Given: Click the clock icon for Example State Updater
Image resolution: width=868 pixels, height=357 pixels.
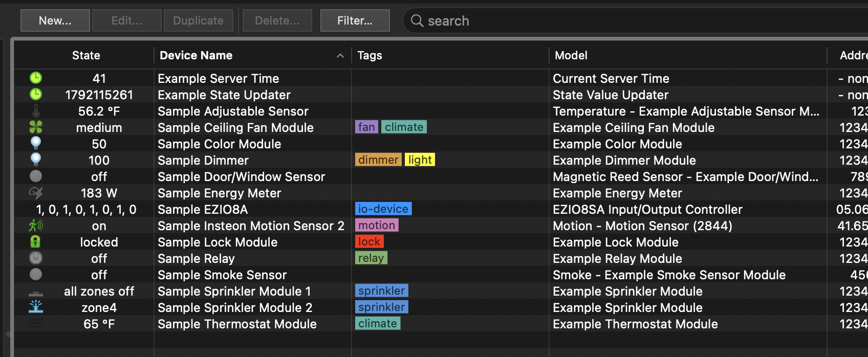Looking at the screenshot, I should click(x=36, y=94).
